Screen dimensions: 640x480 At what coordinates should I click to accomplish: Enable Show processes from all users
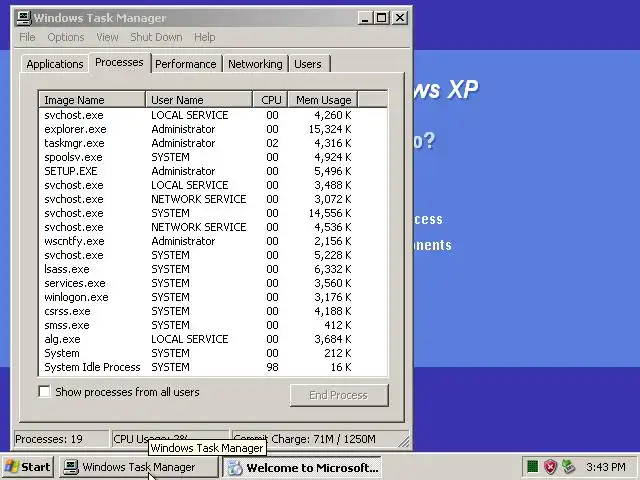tap(44, 391)
